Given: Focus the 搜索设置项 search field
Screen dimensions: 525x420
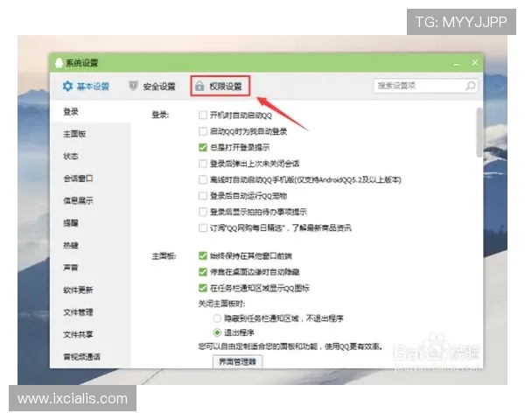Looking at the screenshot, I should (425, 86).
